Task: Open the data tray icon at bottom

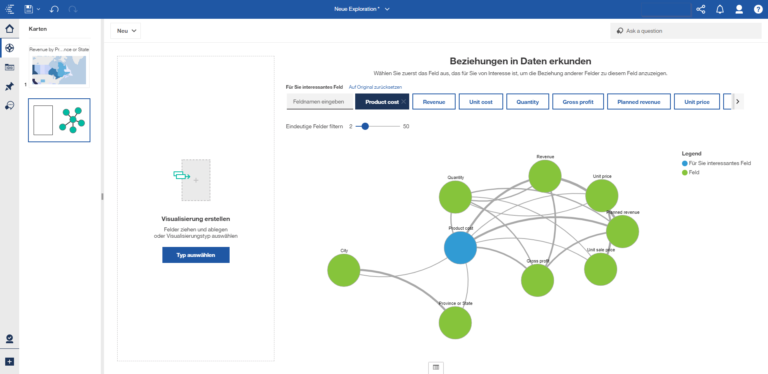Action: [435, 368]
